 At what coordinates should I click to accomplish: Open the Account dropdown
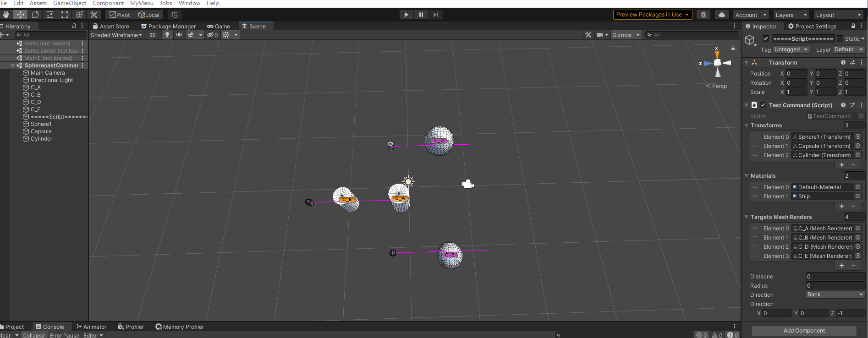751,15
